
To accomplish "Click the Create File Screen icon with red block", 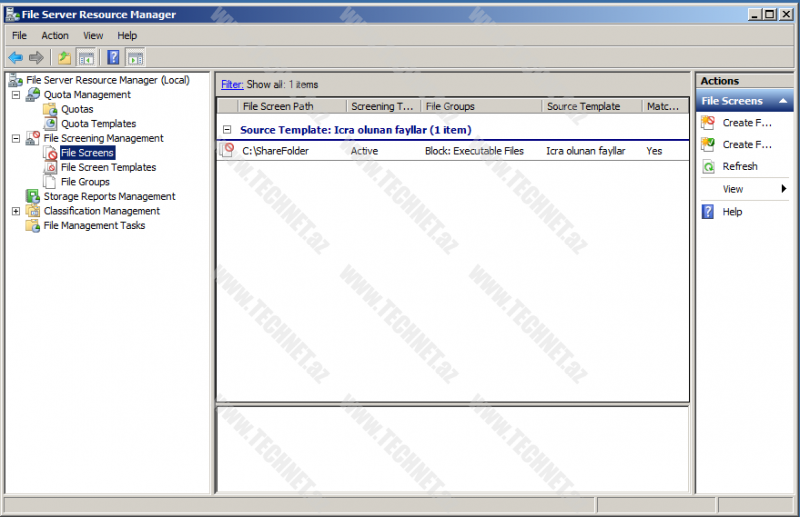I will click(708, 123).
